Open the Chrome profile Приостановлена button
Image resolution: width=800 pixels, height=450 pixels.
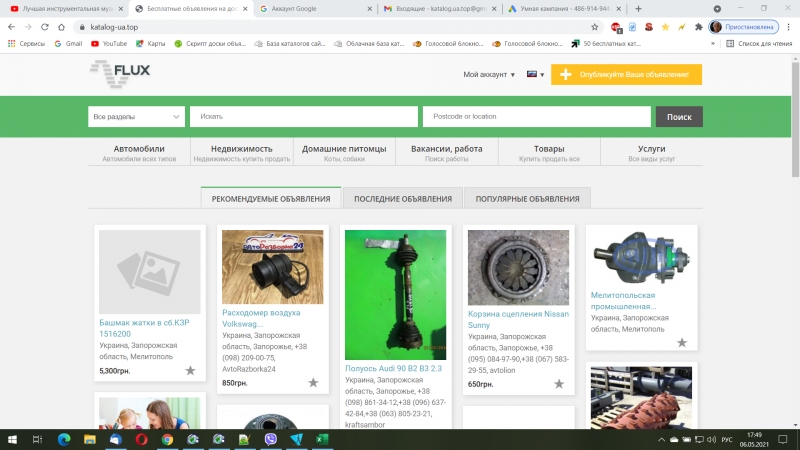click(x=744, y=27)
